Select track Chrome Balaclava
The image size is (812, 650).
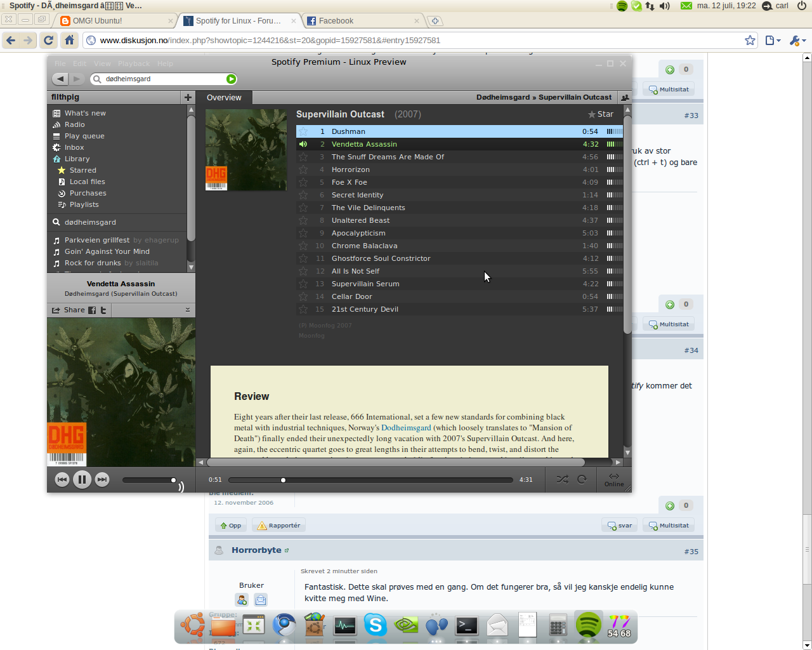459,246
